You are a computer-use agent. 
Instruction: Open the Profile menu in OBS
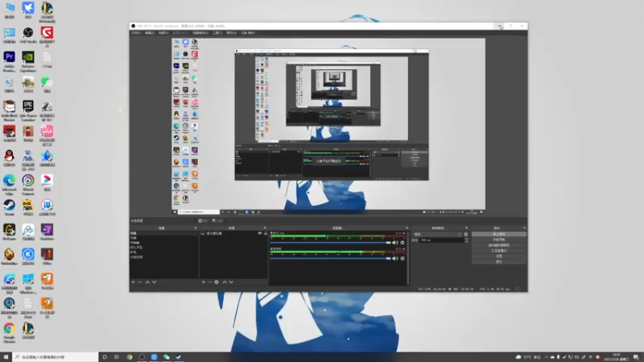pos(180,33)
